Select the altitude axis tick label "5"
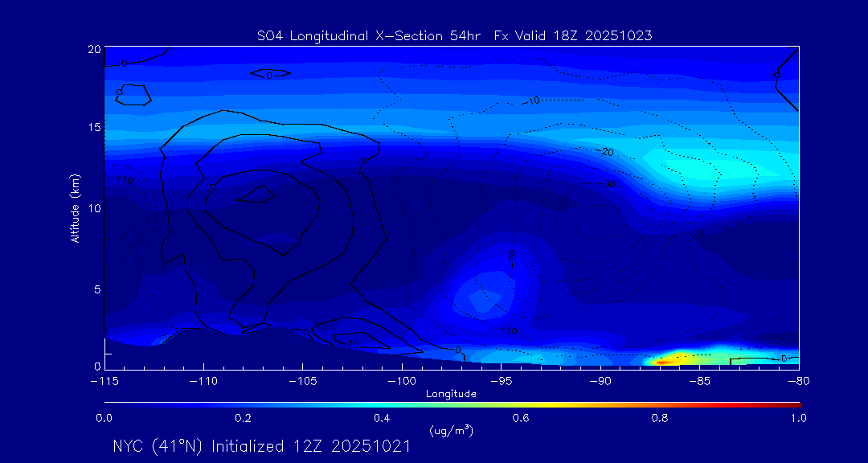This screenshot has width=868, height=463. coord(97,289)
